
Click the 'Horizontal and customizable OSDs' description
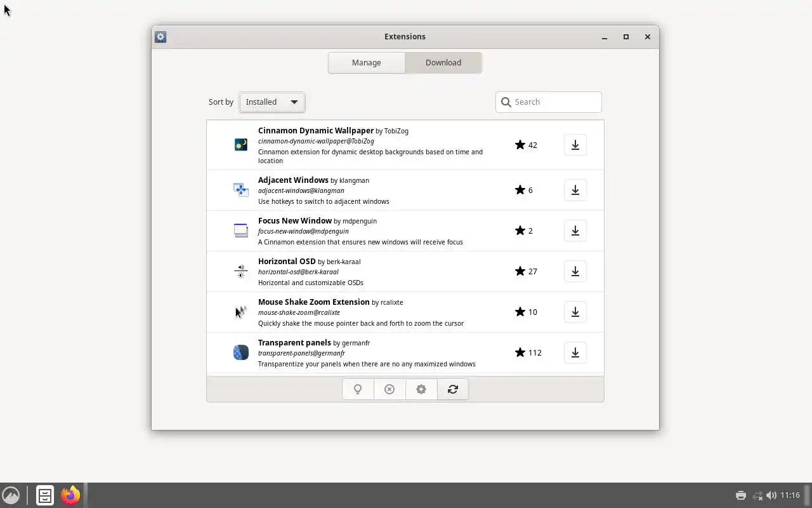(311, 283)
